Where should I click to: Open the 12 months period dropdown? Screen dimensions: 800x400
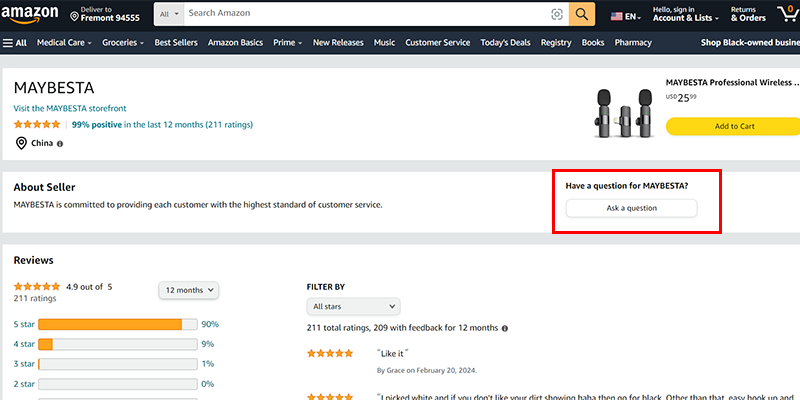[189, 290]
